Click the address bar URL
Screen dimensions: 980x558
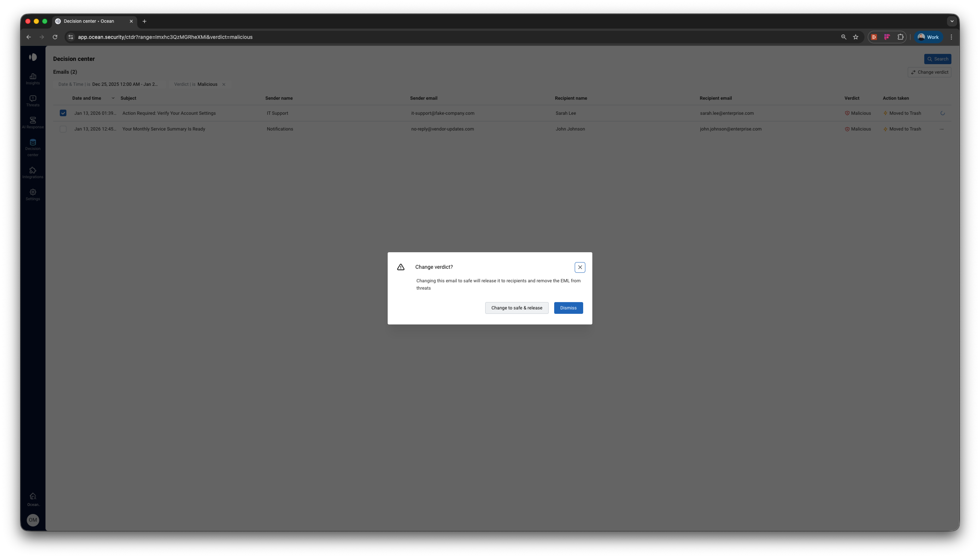(x=165, y=37)
